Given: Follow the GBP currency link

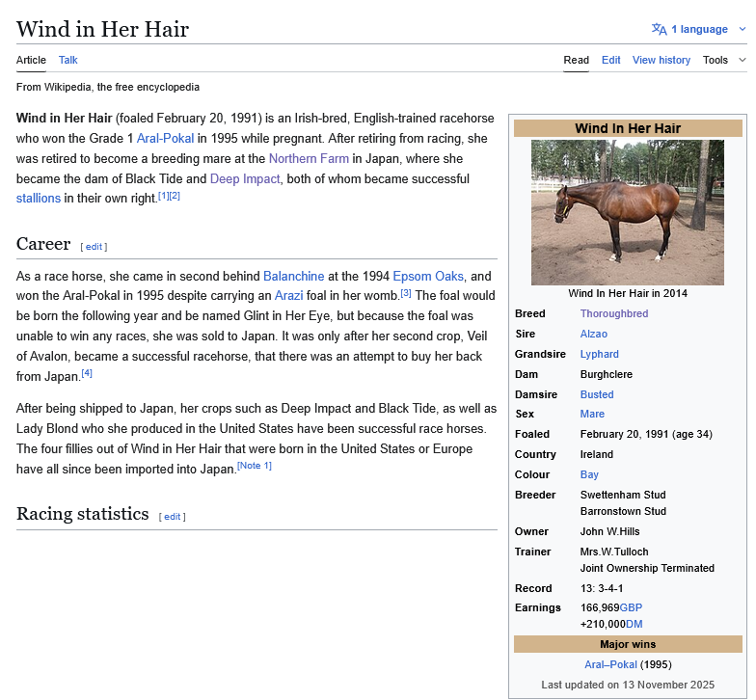Looking at the screenshot, I should (631, 607).
